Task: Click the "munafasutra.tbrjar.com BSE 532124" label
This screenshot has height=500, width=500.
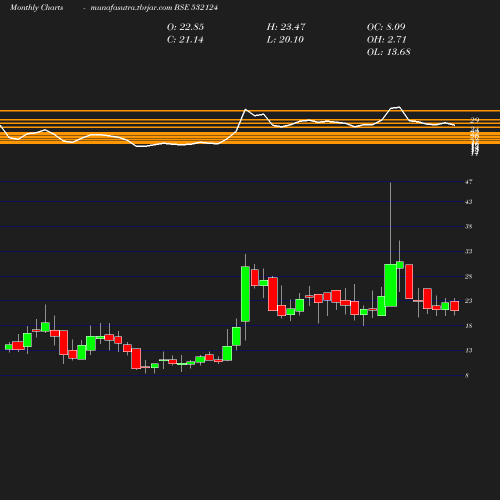Action: pos(154,8)
